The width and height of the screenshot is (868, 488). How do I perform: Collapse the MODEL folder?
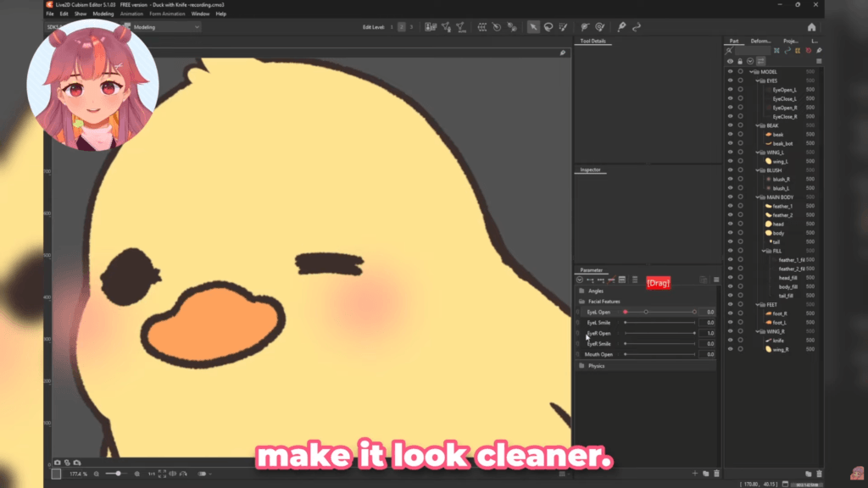click(751, 72)
